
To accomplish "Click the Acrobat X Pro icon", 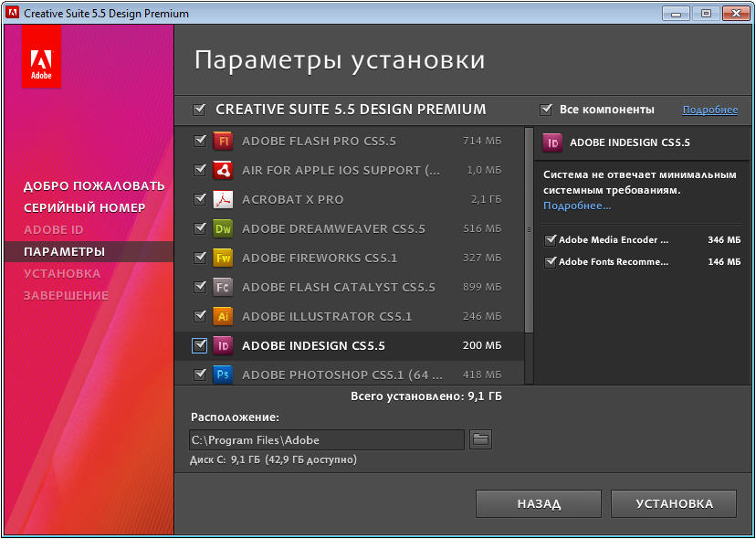I will pyautogui.click(x=224, y=199).
